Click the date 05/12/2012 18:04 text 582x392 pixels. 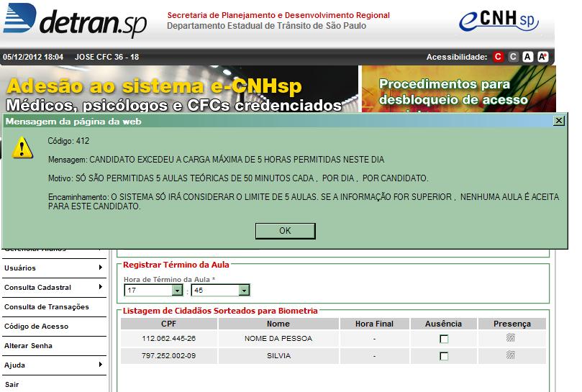pos(33,57)
